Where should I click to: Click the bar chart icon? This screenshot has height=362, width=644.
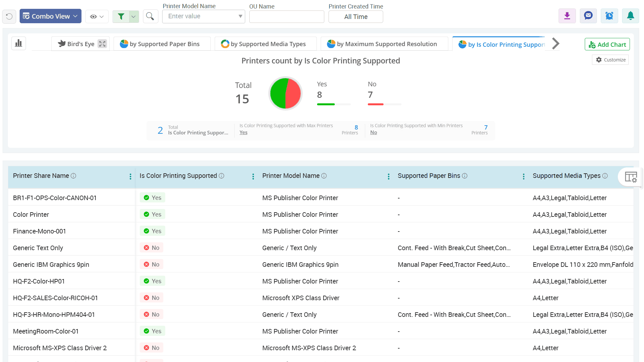[19, 43]
